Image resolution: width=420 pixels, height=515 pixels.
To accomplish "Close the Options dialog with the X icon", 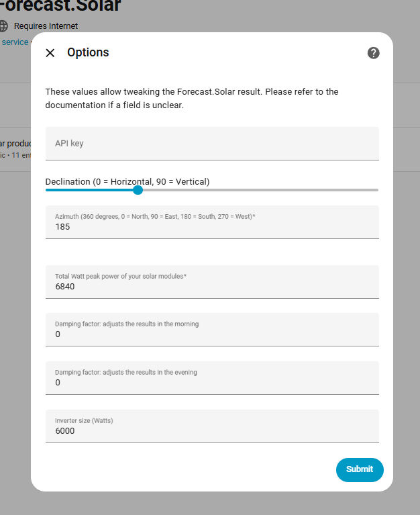I will (x=50, y=53).
